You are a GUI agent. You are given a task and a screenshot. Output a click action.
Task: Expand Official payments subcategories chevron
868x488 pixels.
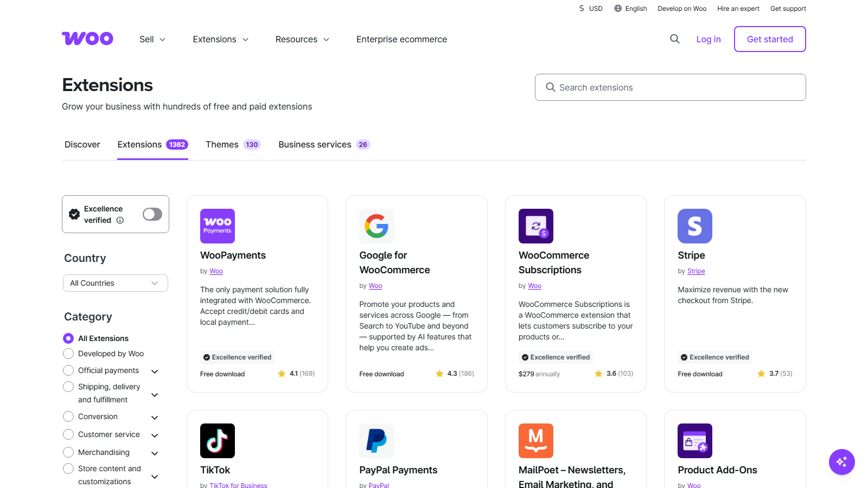155,371
